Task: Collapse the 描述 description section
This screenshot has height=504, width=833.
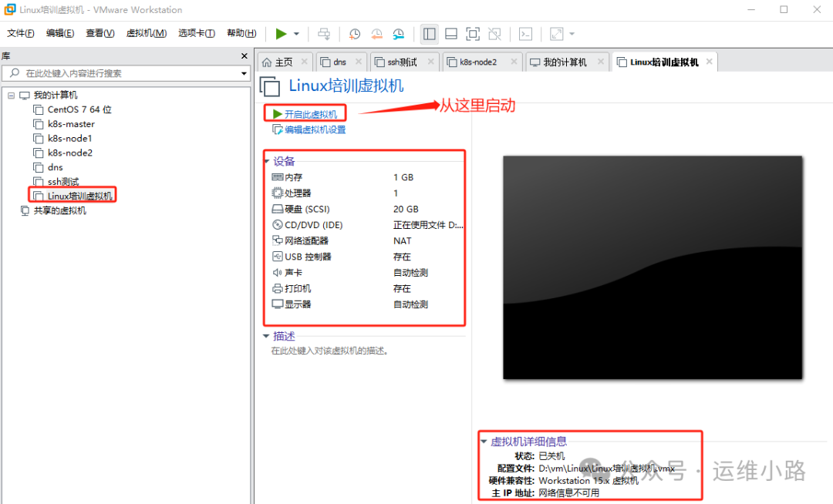Action: pyautogui.click(x=266, y=336)
